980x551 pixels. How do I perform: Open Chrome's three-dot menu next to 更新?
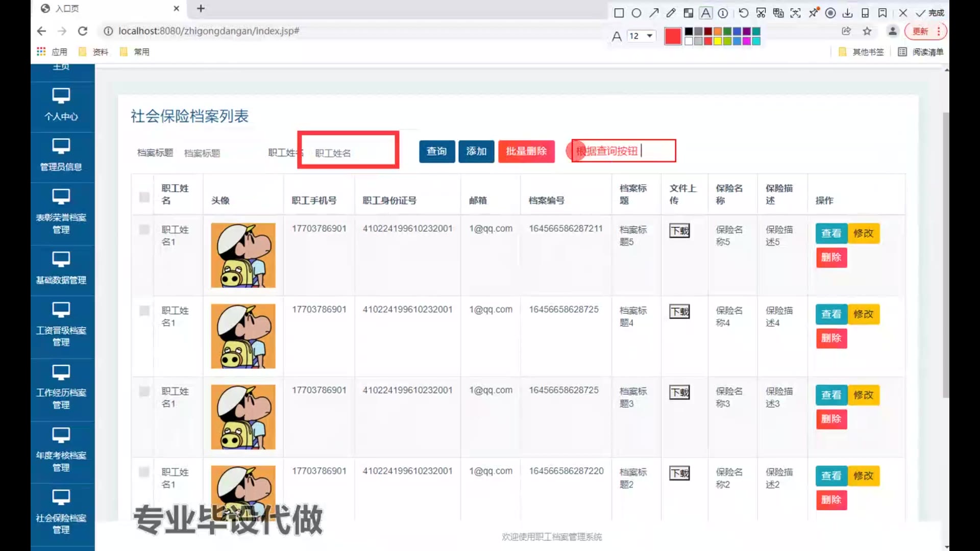[x=939, y=31]
